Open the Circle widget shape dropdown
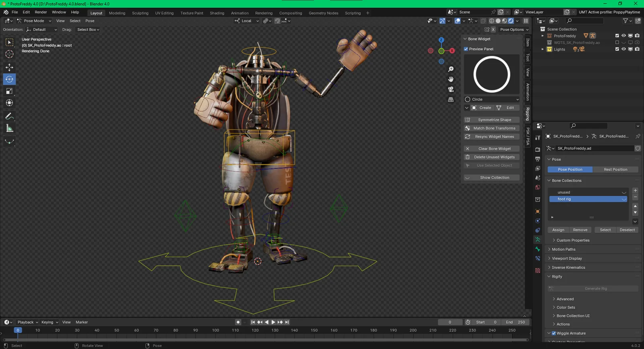The height and width of the screenshot is (349, 644). 492,99
